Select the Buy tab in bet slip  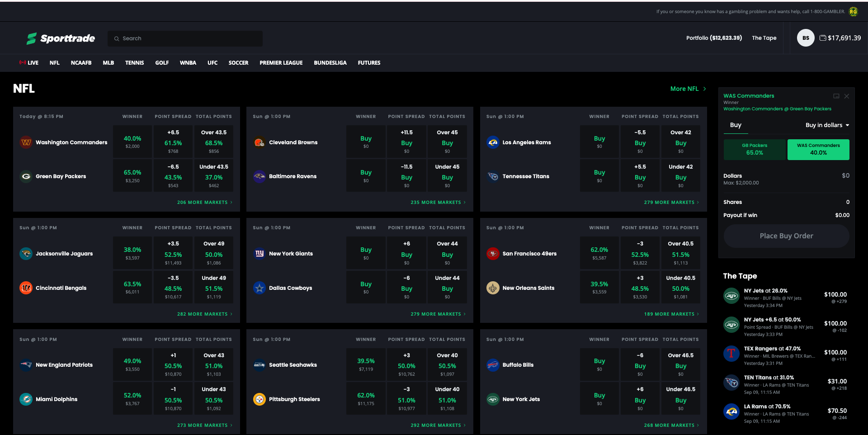click(736, 125)
